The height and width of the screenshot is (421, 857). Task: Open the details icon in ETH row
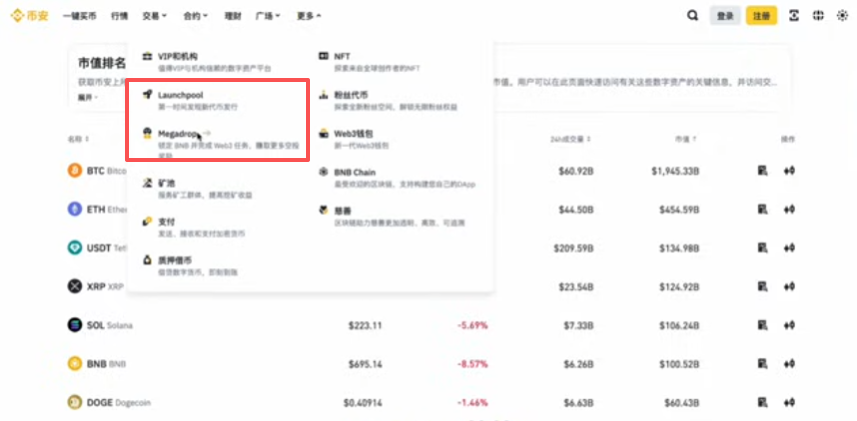point(762,209)
